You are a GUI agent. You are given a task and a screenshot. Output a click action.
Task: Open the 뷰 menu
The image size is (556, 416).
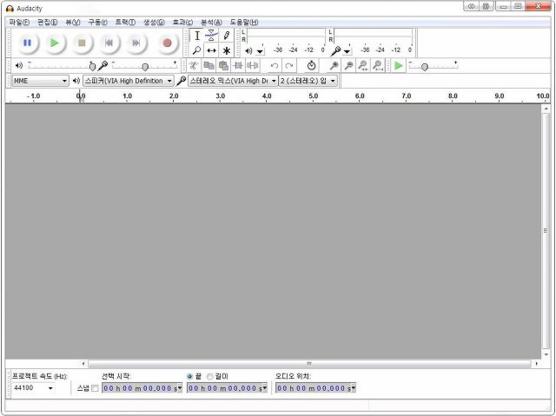click(x=73, y=22)
